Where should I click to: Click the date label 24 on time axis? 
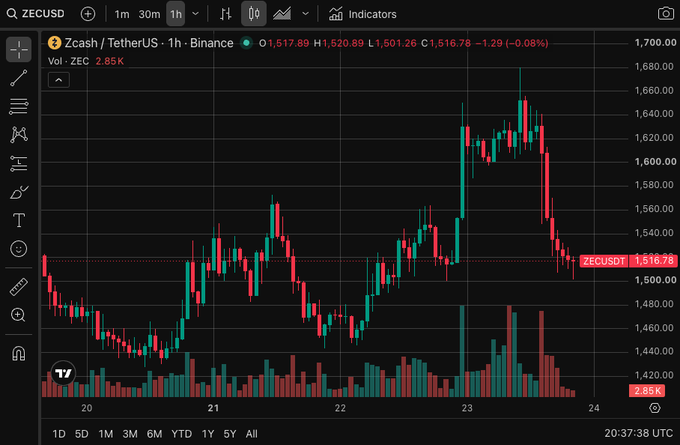coord(594,408)
